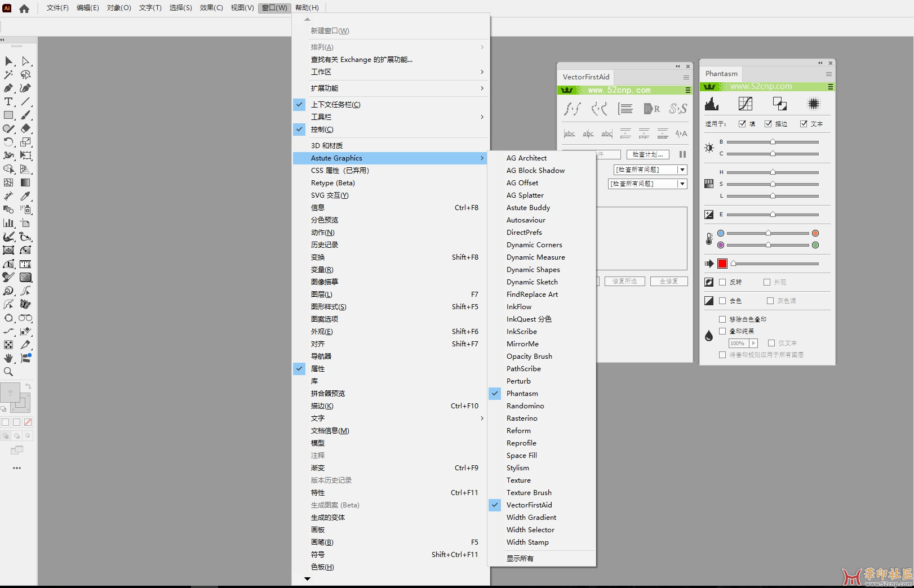The width and height of the screenshot is (914, 588).
Task: Switch to the Phantasm panel tab
Action: pos(721,74)
